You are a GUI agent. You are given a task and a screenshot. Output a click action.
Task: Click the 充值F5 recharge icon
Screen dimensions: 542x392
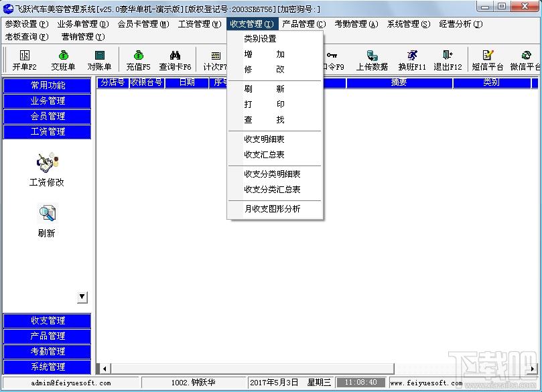pos(138,55)
